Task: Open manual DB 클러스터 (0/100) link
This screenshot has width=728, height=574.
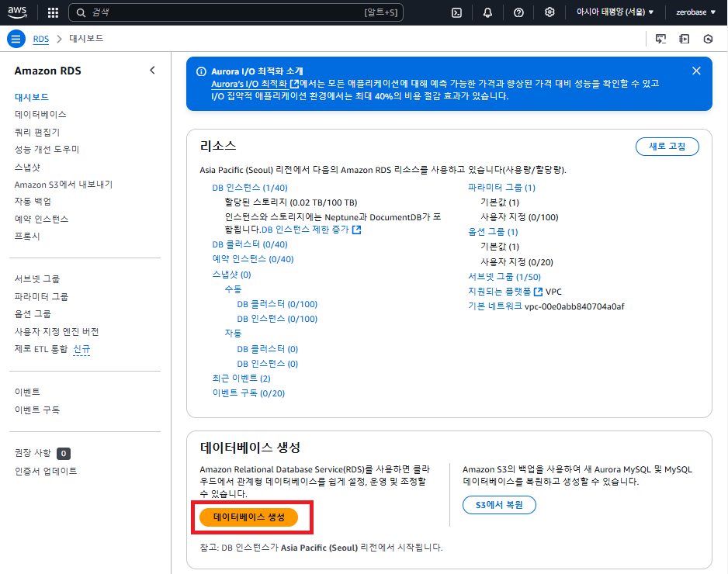Action: point(277,304)
